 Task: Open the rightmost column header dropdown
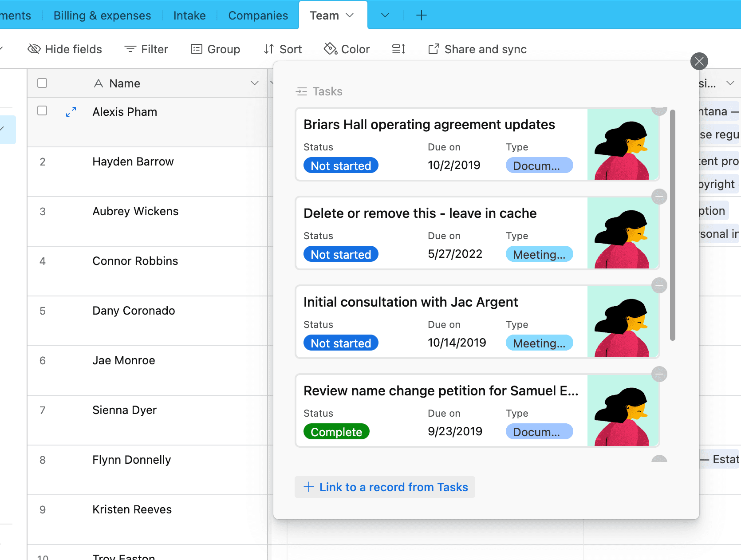tap(730, 83)
